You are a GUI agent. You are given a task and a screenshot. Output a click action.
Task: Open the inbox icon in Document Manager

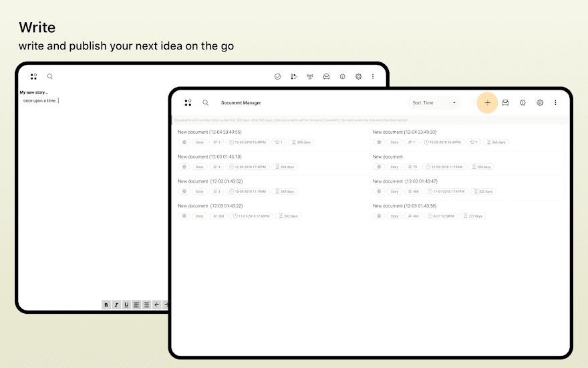[505, 102]
